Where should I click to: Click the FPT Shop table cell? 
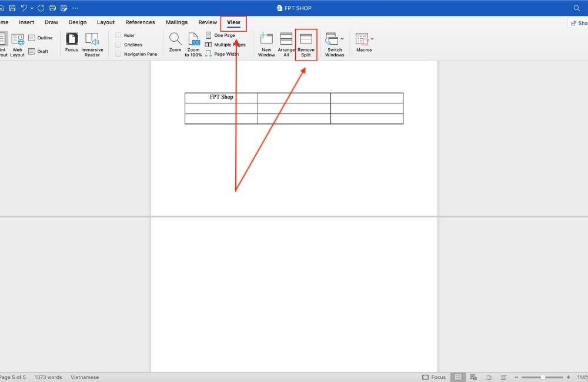tap(221, 98)
